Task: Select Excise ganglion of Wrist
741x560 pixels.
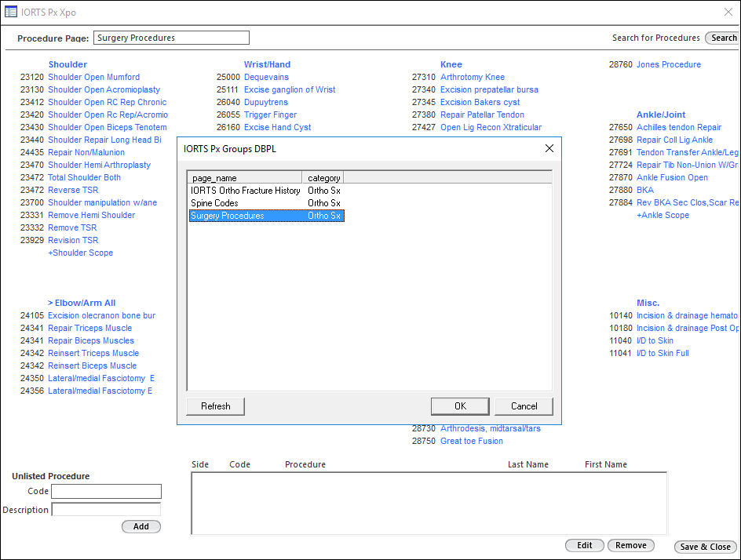Action: pyautogui.click(x=289, y=89)
